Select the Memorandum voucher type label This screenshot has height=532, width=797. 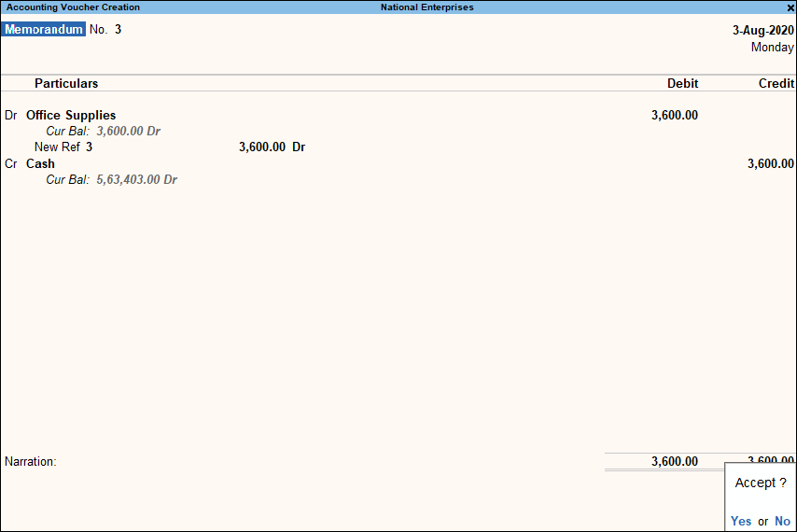(x=44, y=30)
